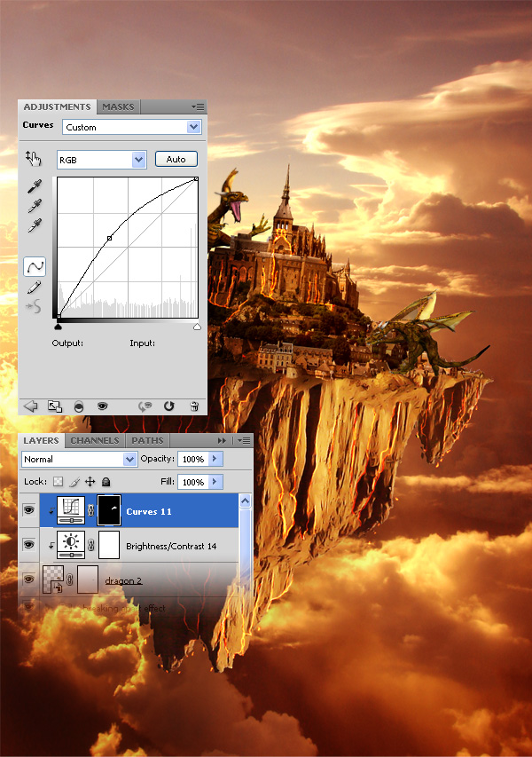Open Fill slider arrow
This screenshot has height=757, width=532.
coord(215,482)
